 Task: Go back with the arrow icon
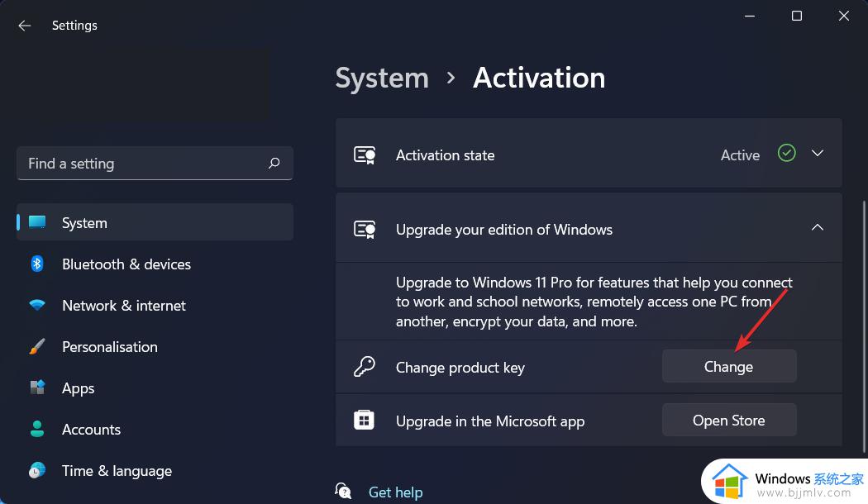click(24, 26)
